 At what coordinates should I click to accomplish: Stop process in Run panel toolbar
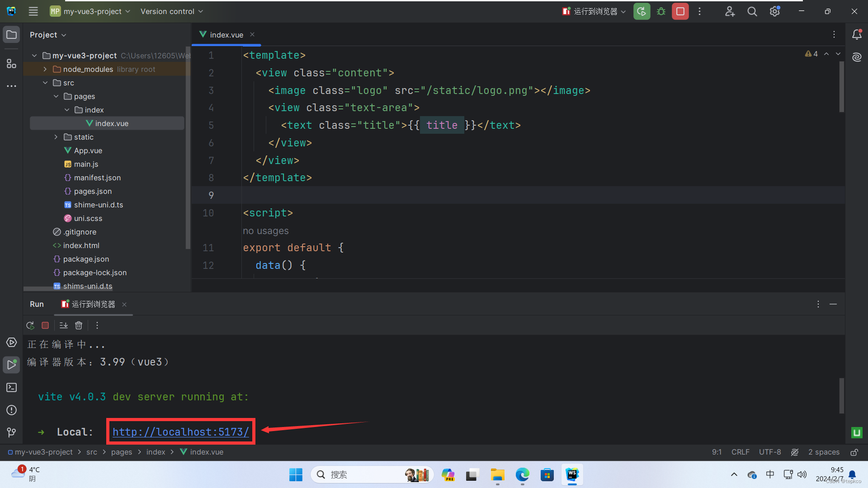45,325
